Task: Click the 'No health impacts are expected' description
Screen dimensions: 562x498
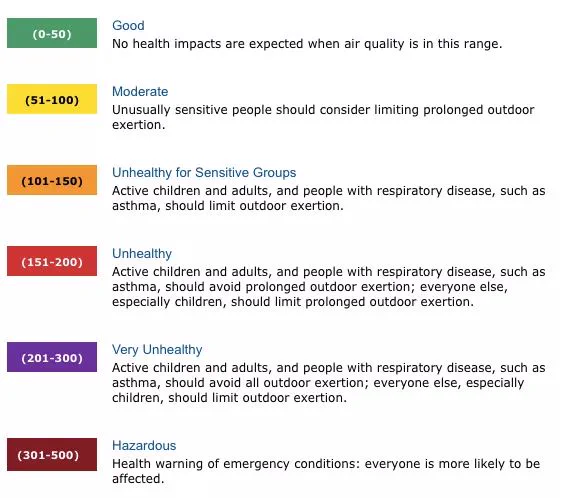Action: click(x=307, y=44)
